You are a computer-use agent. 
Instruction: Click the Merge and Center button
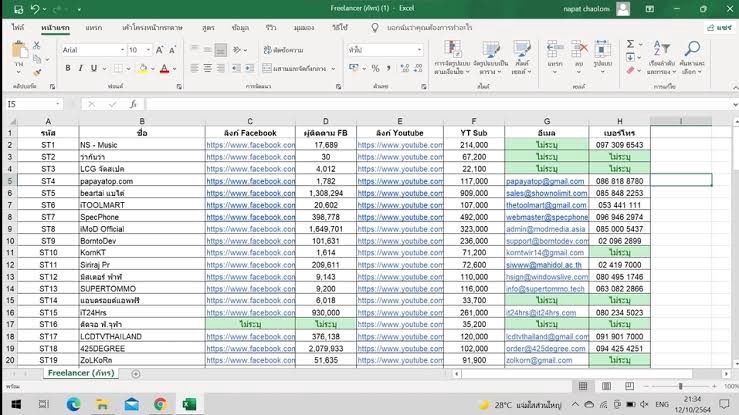click(295, 69)
